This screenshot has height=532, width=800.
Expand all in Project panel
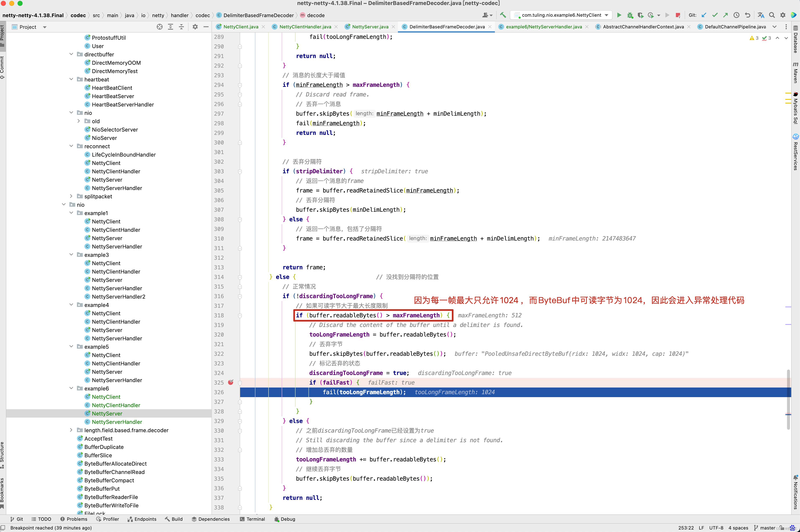point(171,27)
